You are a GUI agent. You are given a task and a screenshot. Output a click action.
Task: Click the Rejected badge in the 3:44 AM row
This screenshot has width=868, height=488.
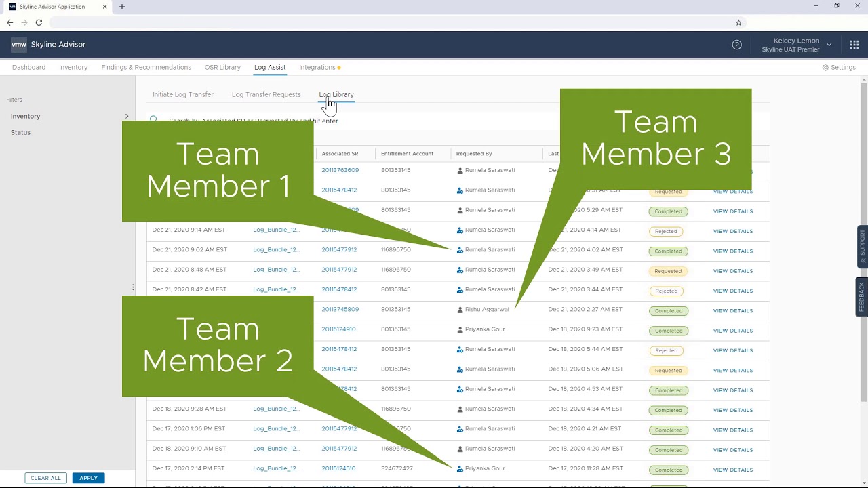coord(666,291)
